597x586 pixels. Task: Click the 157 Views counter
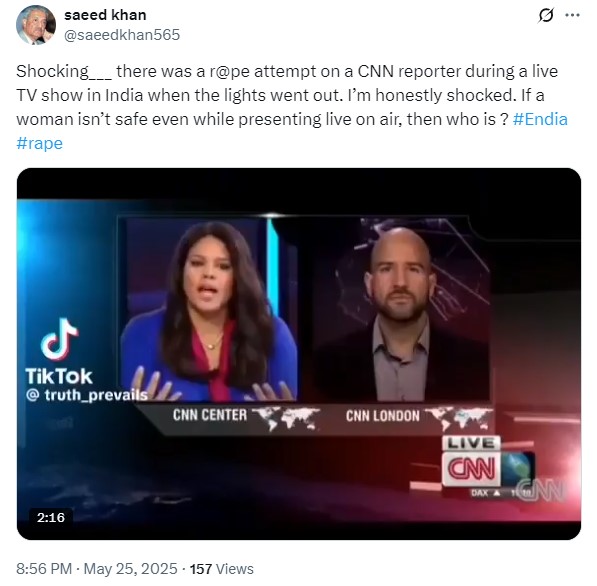pyautogui.click(x=222, y=569)
